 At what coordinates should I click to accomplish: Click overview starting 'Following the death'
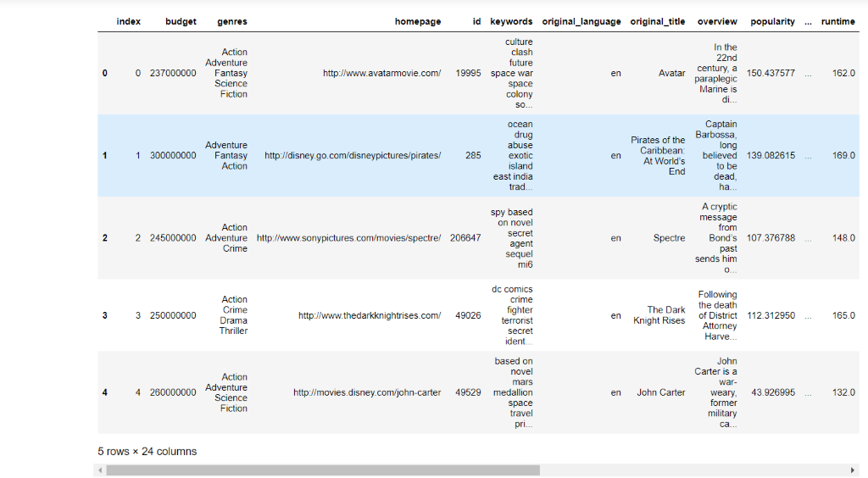718,315
